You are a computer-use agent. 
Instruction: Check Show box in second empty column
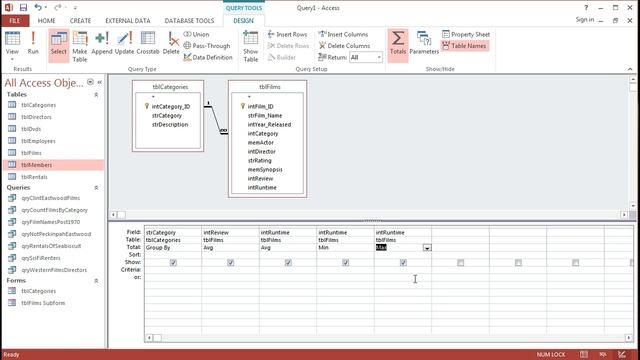[x=518, y=263]
